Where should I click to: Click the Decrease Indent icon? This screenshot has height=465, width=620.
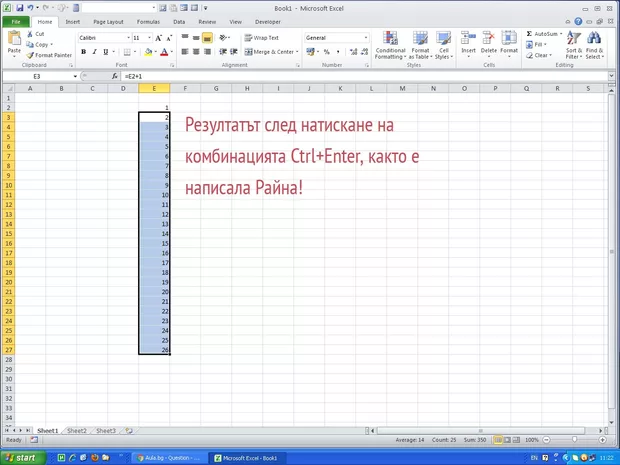click(x=223, y=52)
